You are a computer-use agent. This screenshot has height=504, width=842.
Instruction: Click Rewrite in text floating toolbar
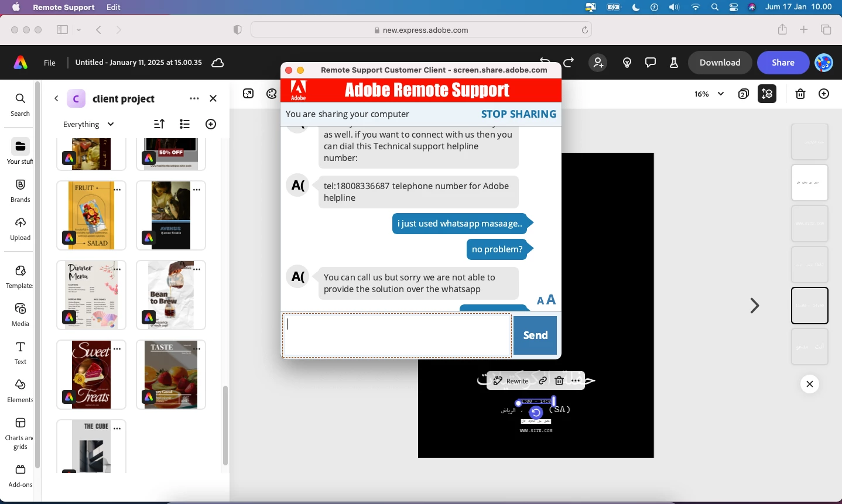511,381
